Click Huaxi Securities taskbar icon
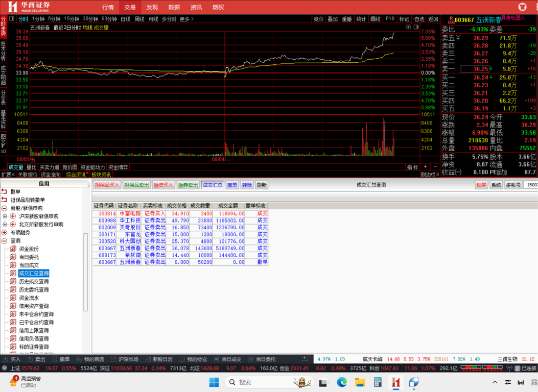Image resolution: width=538 pixels, height=392 pixels. coord(396,382)
